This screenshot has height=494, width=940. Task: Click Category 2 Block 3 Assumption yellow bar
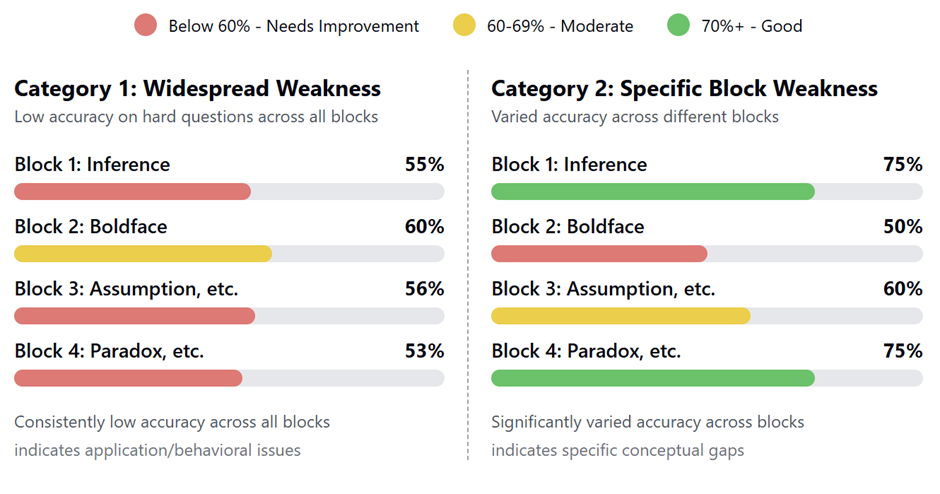[x=620, y=316]
